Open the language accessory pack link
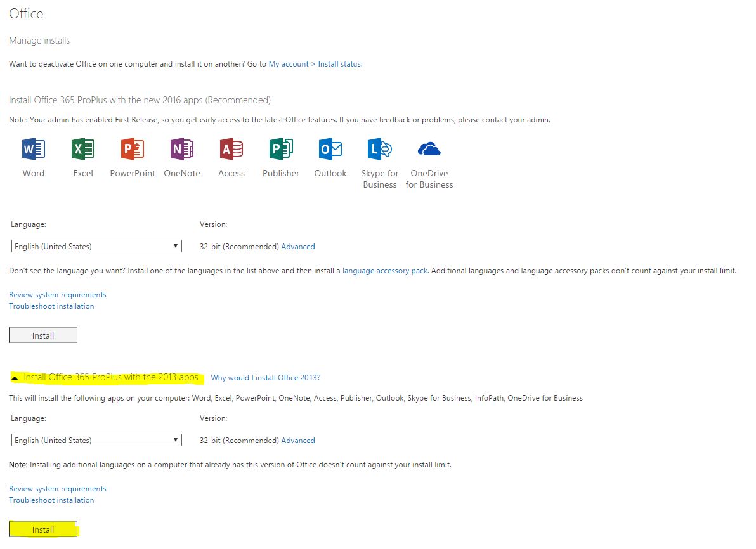The height and width of the screenshot is (549, 756). [x=385, y=271]
